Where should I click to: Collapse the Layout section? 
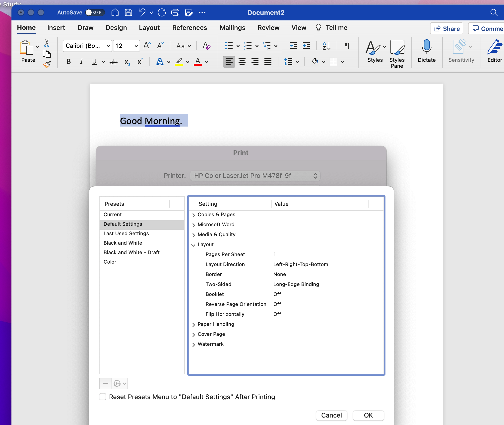pos(193,245)
